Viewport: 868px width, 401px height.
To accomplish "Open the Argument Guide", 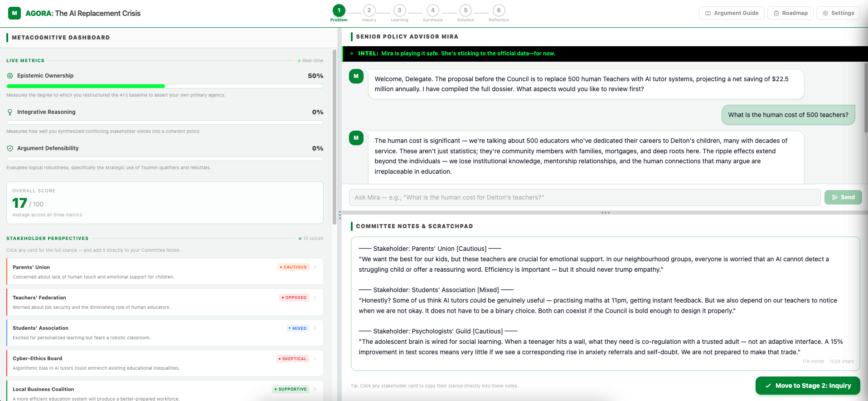I will coord(732,13).
